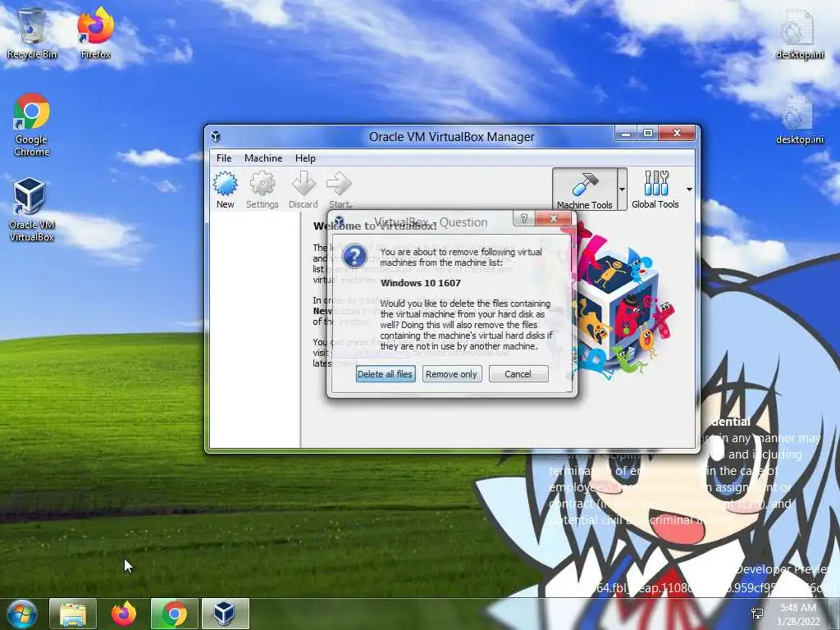Minimize the VirtualBox Manager window
This screenshot has height=630, width=840.
(626, 134)
